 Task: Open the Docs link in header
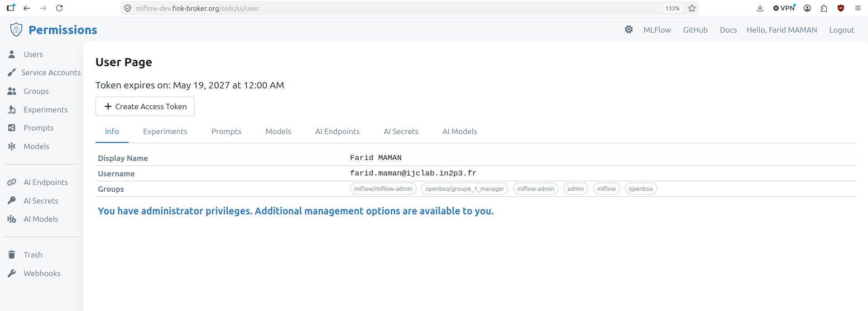point(728,30)
